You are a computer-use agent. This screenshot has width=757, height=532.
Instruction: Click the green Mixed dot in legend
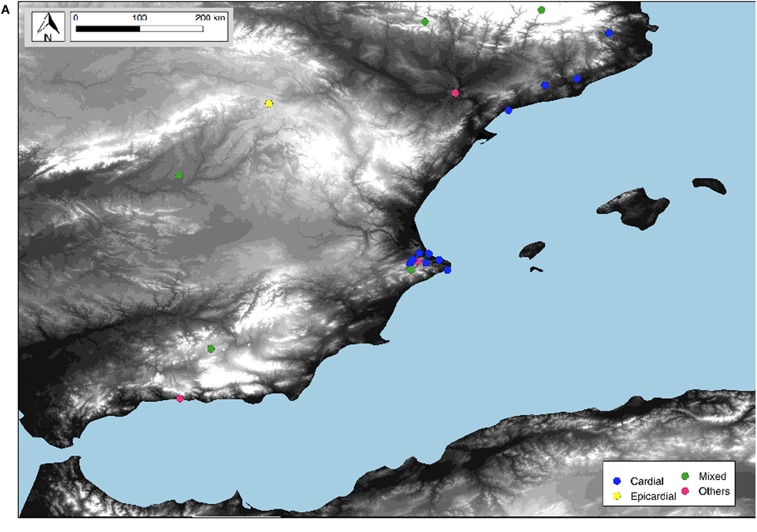(685, 476)
